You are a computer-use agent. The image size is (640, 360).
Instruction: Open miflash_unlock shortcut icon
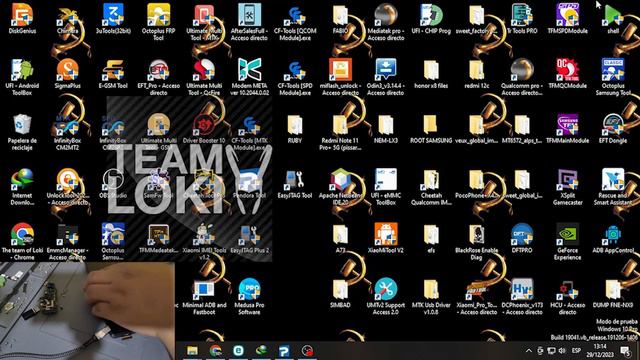coord(340,70)
